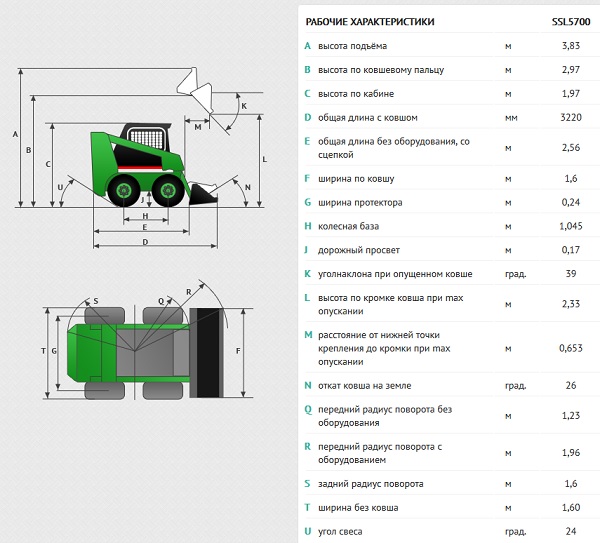
Task: Click the 'град.' unit in row U
Action: tap(515, 532)
